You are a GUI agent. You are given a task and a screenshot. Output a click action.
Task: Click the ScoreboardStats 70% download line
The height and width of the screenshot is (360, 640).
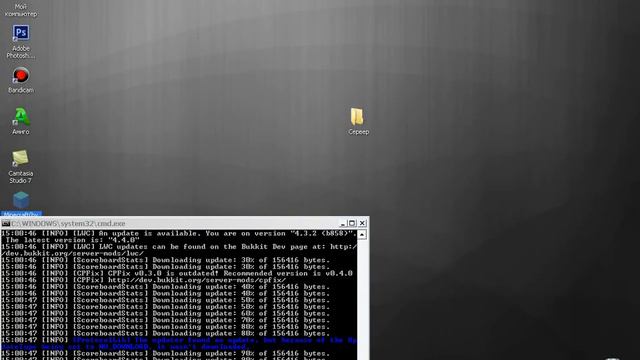click(x=165, y=320)
